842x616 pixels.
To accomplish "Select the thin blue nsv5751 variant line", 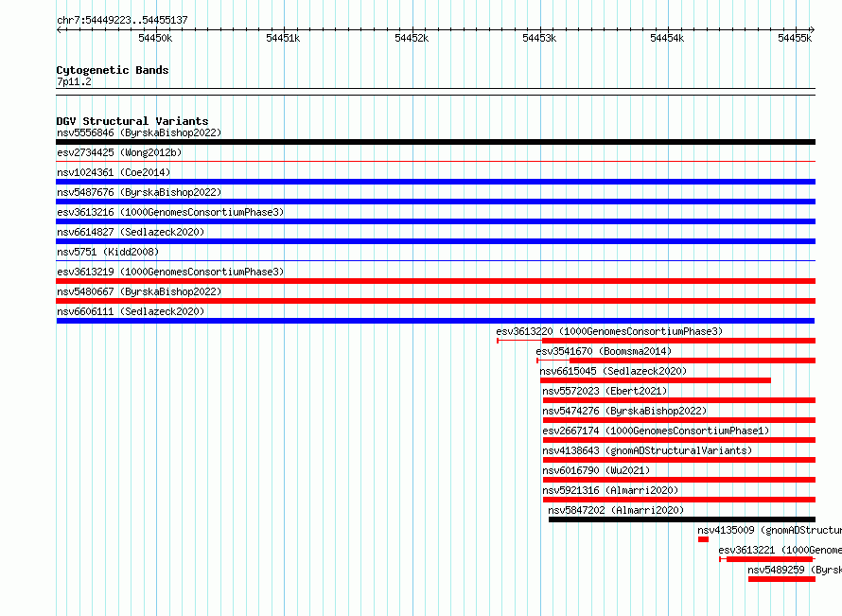I will (435, 260).
